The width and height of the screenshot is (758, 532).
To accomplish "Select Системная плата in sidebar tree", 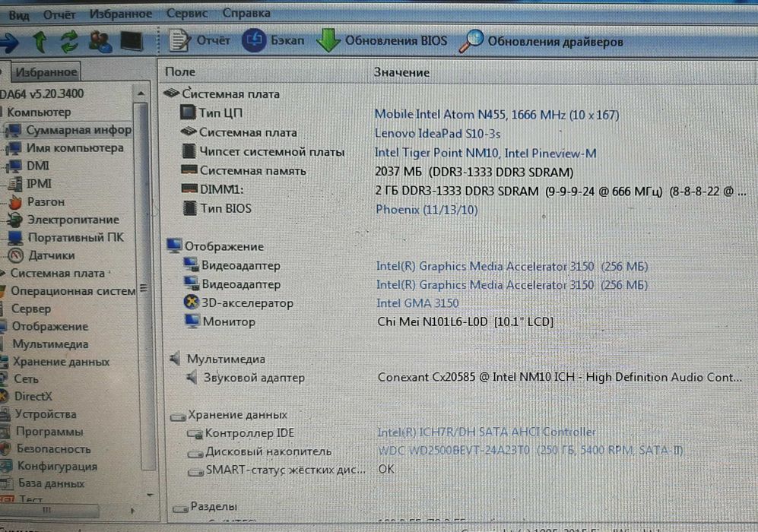I will (58, 273).
